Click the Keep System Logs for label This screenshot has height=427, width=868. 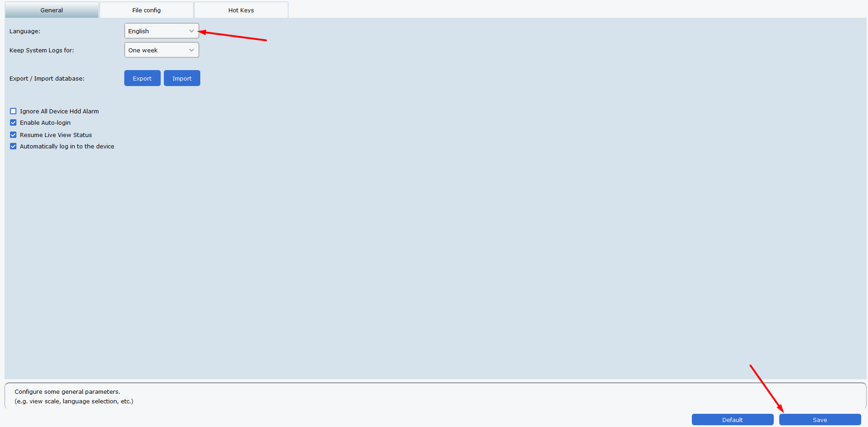[42, 51]
